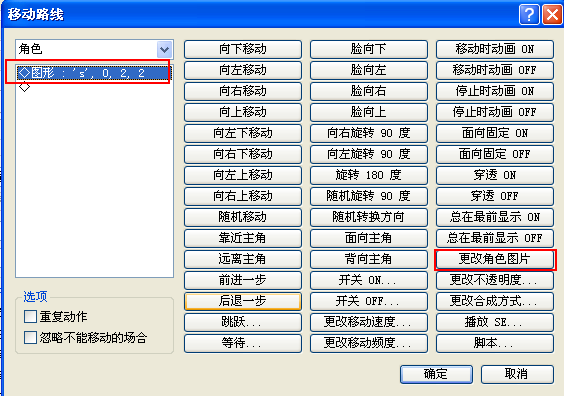Screen dimensions: 564x396
Task: Click the 向右移动 button
Action: coord(243,91)
